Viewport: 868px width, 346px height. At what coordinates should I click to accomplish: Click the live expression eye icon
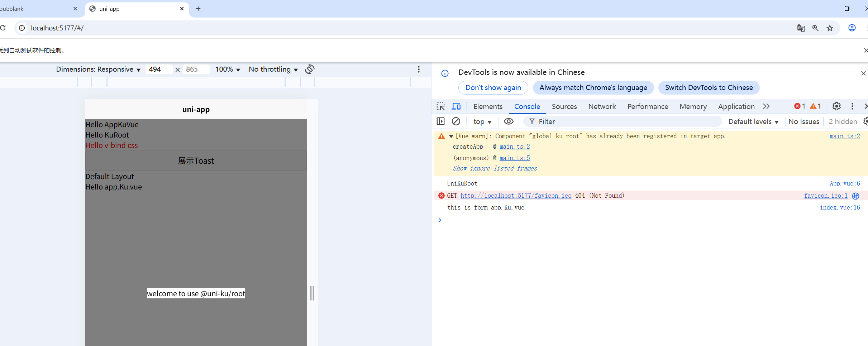(x=508, y=121)
